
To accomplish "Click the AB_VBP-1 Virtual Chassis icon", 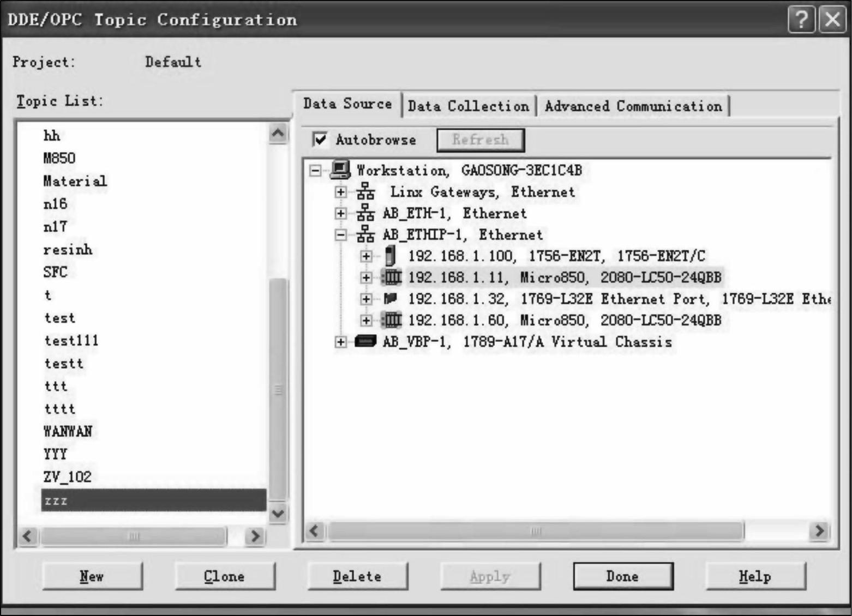I will (x=365, y=342).
